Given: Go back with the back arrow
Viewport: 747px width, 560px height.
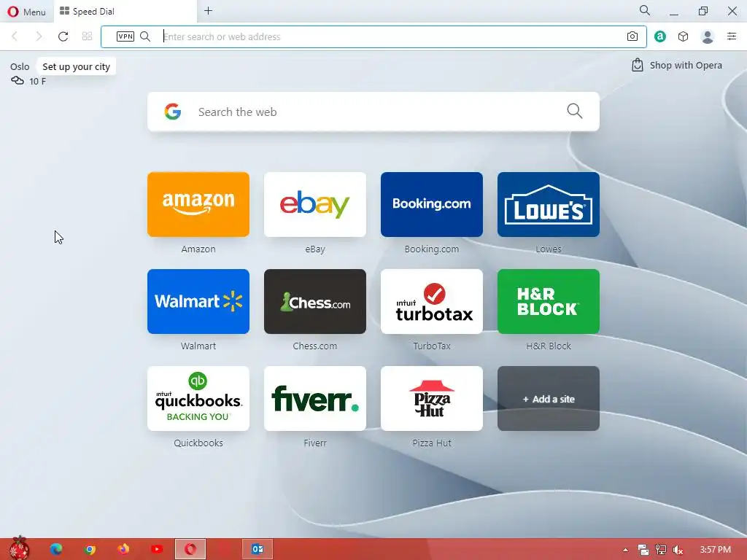Looking at the screenshot, I should click(x=15, y=36).
